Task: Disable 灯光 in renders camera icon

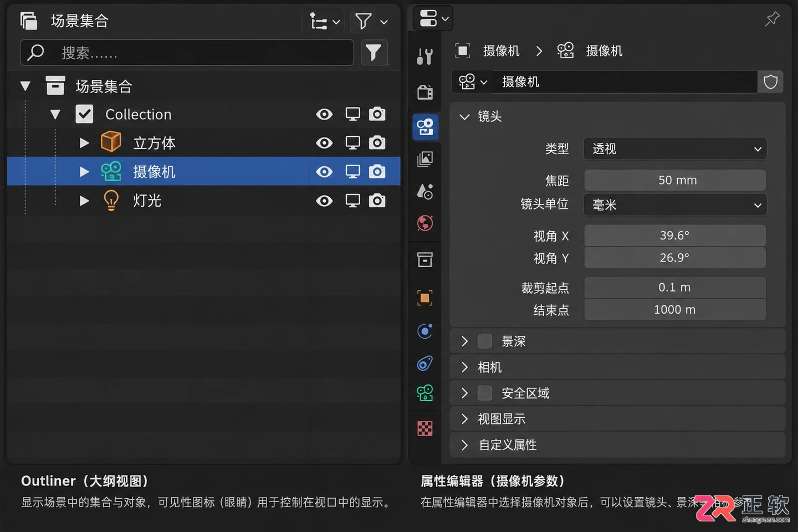Action: pos(377,201)
